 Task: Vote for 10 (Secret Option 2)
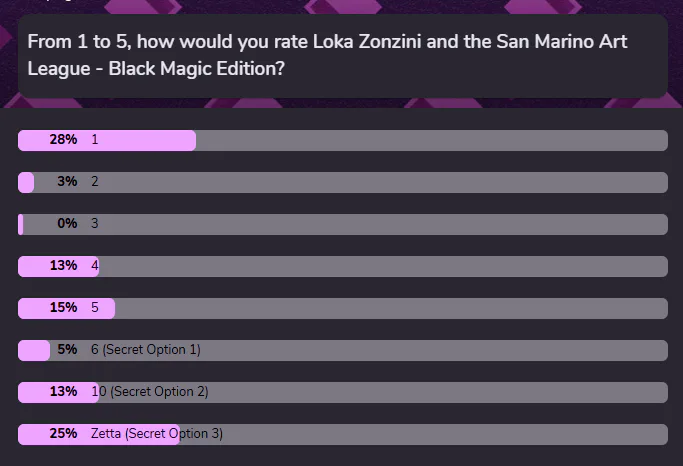pyautogui.click(x=343, y=392)
